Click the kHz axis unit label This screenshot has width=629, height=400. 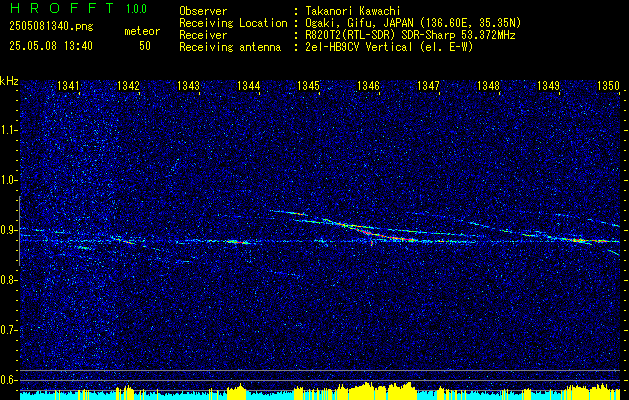pyautogui.click(x=9, y=81)
